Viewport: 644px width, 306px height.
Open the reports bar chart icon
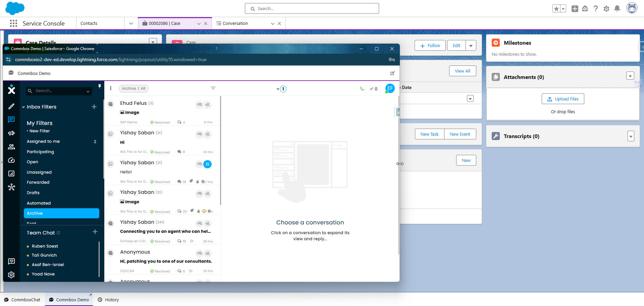pos(11,174)
